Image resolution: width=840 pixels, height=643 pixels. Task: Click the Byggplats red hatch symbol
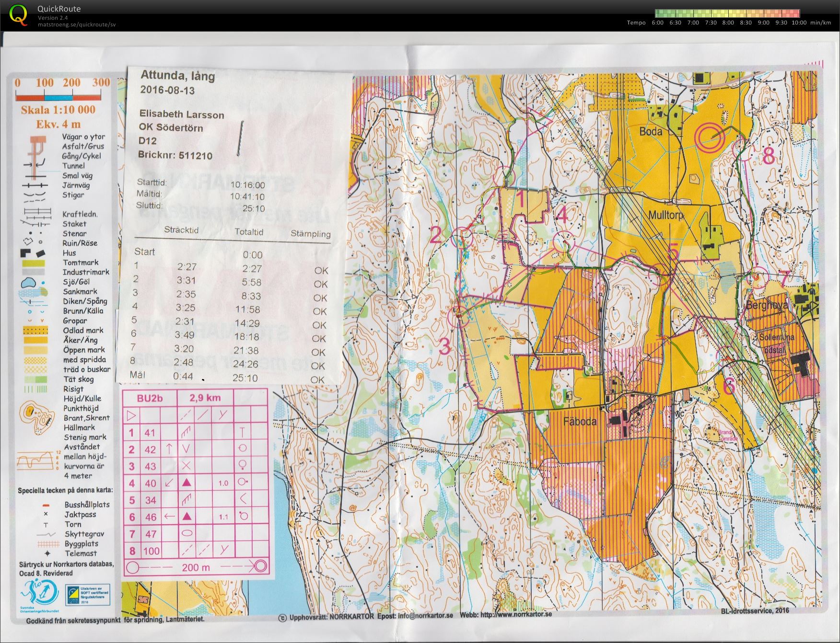pos(48,544)
